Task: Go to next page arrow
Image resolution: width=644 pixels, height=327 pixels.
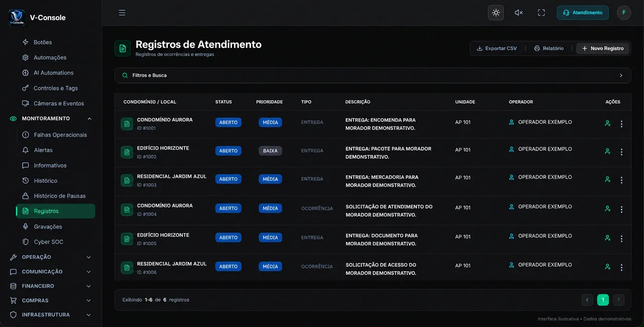Action: click(618, 300)
